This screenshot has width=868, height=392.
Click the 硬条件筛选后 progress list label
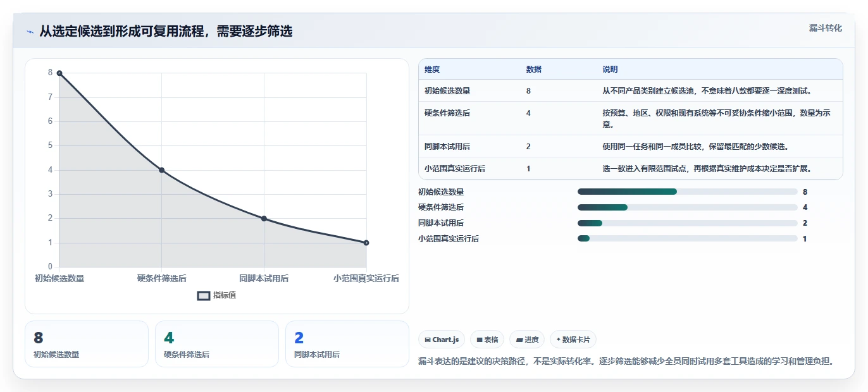(441, 207)
